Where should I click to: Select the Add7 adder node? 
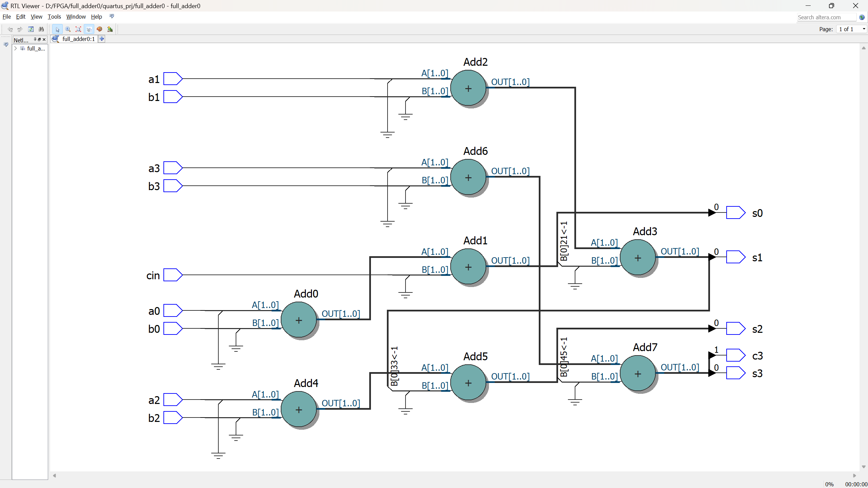click(638, 373)
